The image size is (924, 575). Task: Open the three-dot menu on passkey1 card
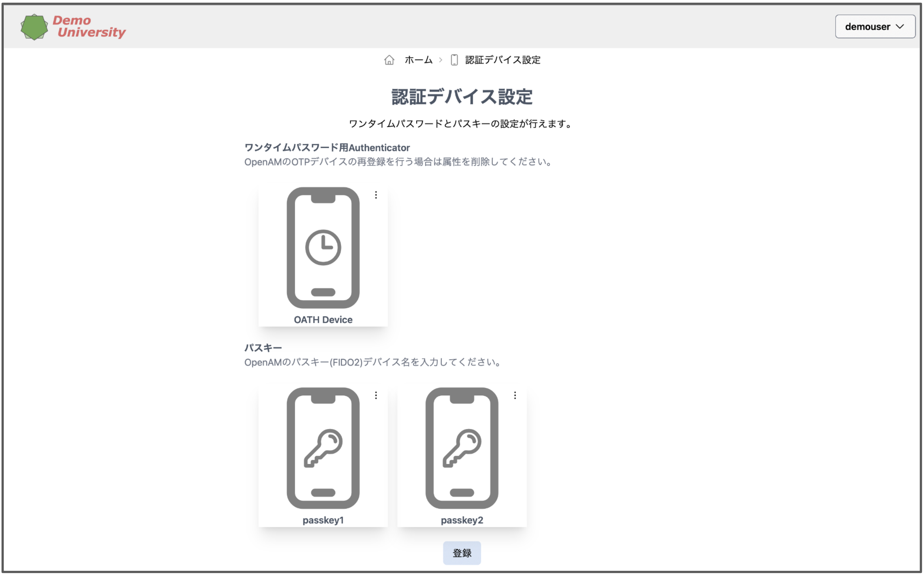point(375,396)
